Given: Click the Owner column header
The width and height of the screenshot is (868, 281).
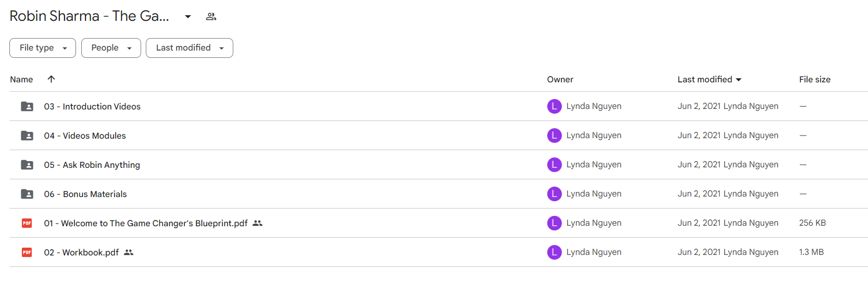Looking at the screenshot, I should click(560, 80).
